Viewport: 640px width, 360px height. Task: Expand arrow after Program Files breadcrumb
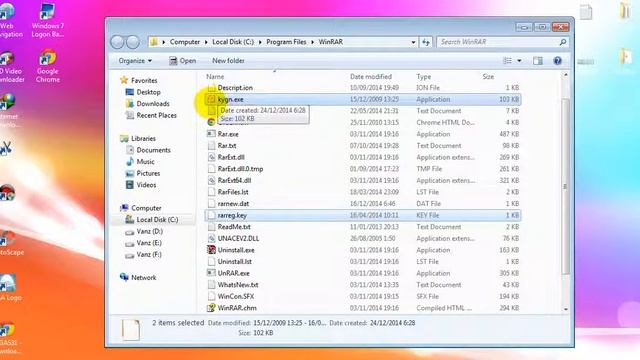312,42
